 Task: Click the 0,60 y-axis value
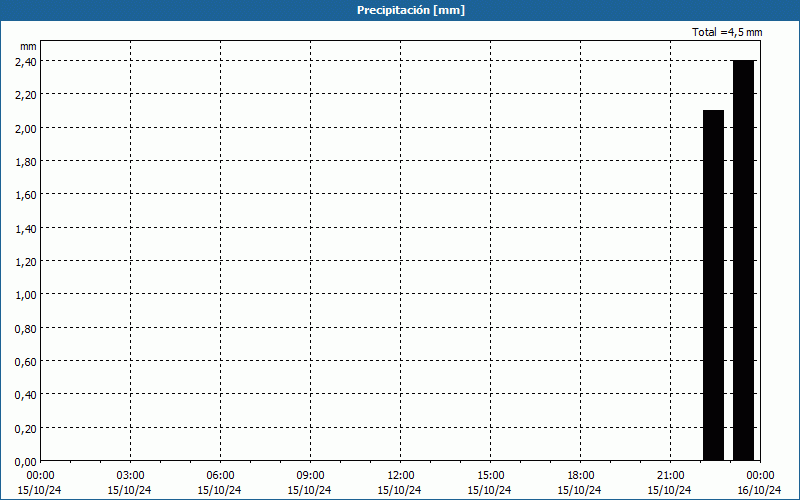point(26,362)
